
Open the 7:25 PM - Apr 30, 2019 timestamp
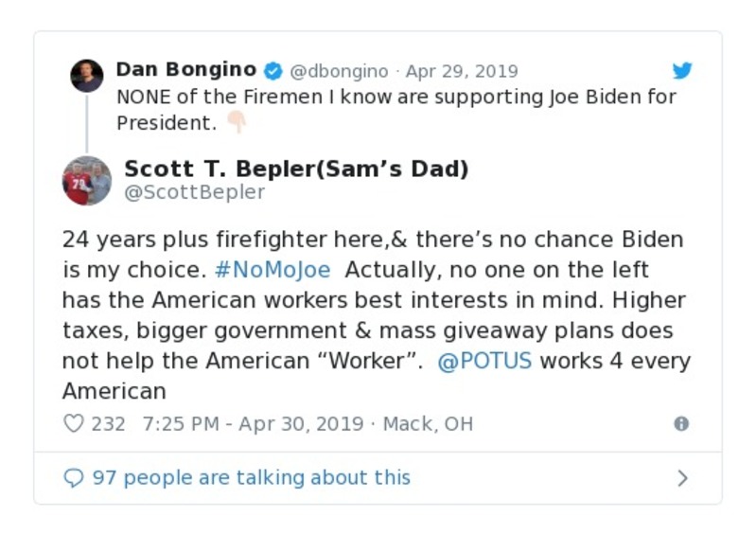click(x=253, y=423)
